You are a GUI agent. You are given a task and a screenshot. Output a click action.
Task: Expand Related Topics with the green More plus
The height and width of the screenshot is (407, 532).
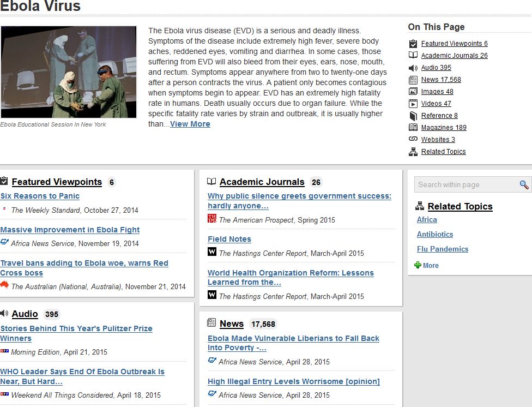(418, 266)
